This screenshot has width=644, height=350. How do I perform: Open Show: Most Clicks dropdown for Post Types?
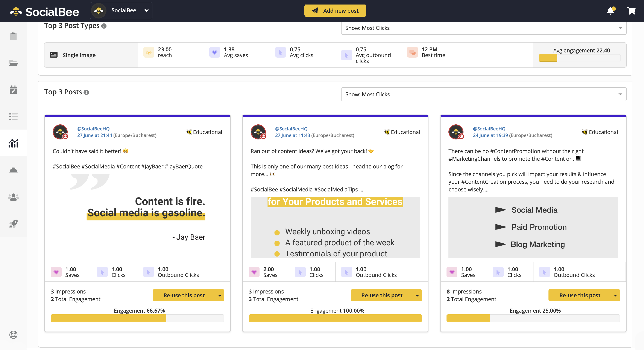point(483,28)
